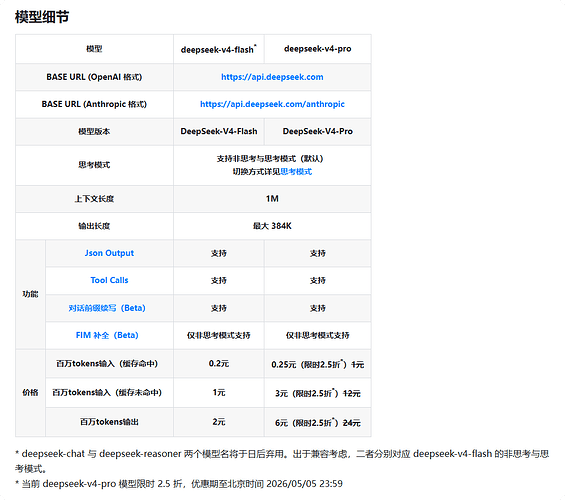Select the 1M context length value
Viewport: 565px width, 500px height.
click(272, 199)
